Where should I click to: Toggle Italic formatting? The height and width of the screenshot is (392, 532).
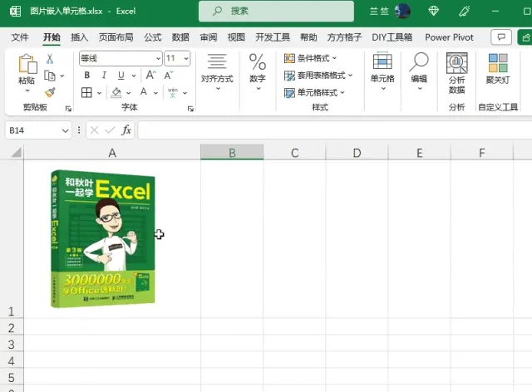click(104, 76)
